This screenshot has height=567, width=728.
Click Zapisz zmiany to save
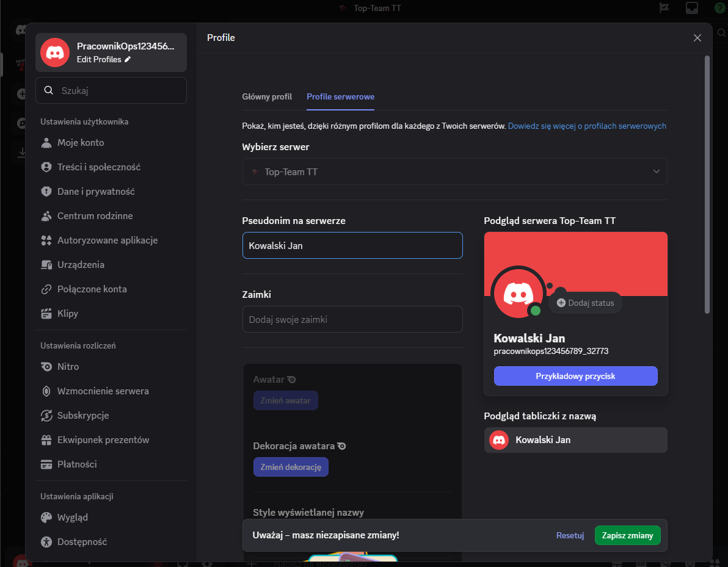(x=628, y=535)
